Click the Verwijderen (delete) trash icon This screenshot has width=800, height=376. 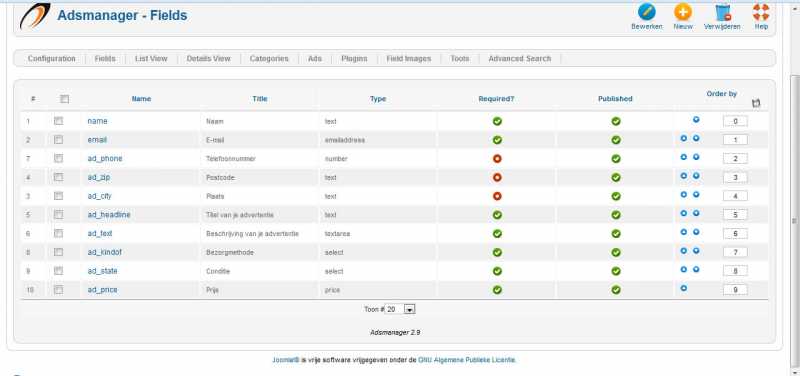pos(722,12)
